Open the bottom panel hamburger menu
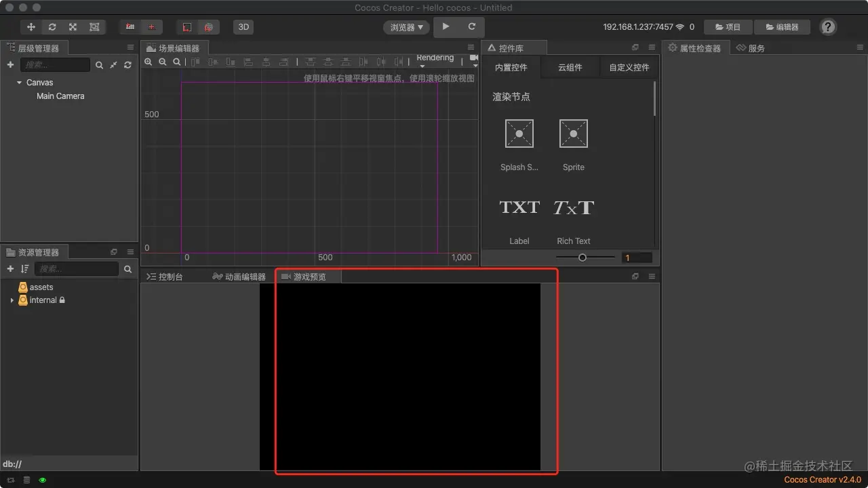The width and height of the screenshot is (868, 488). point(652,277)
